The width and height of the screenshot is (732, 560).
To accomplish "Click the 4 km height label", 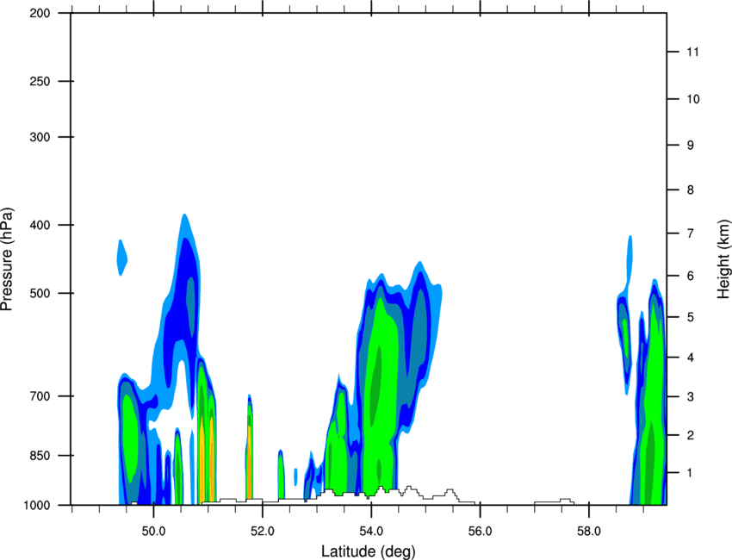I will point(691,358).
